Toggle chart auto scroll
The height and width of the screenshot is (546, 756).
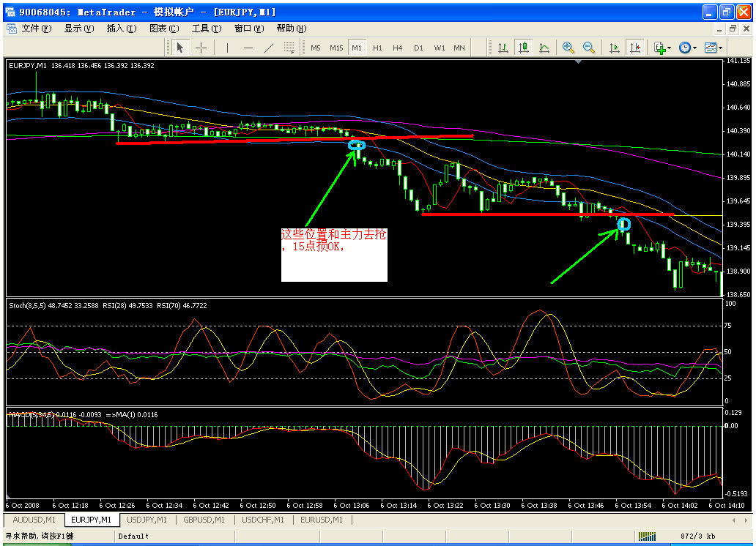614,48
